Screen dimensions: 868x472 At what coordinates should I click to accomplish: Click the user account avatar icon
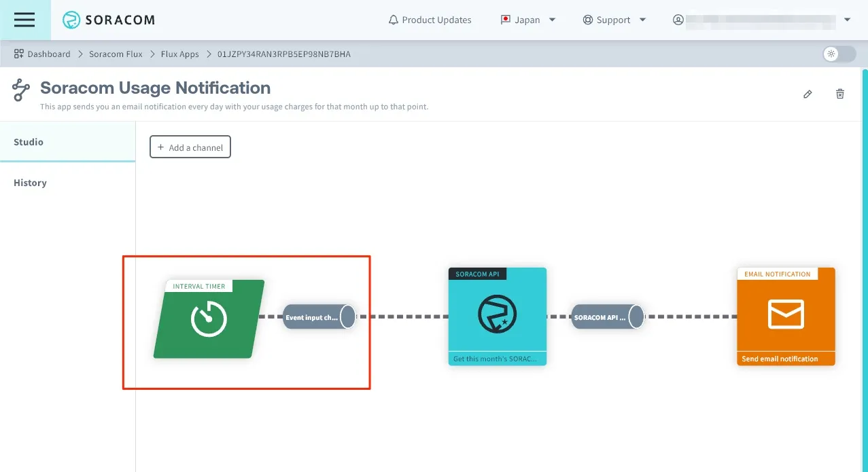pos(678,20)
